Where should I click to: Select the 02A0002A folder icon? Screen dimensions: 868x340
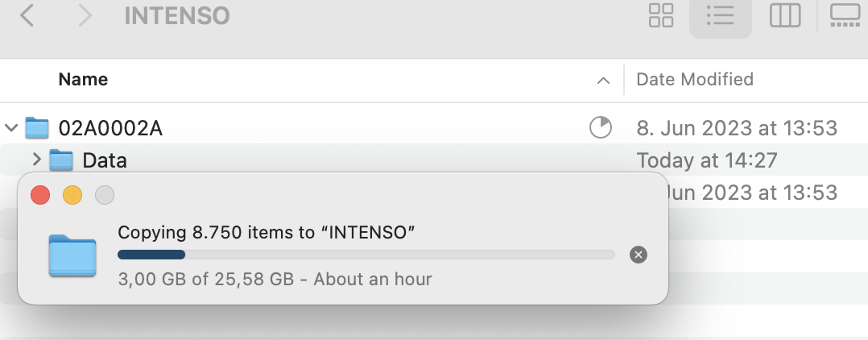coord(37,127)
